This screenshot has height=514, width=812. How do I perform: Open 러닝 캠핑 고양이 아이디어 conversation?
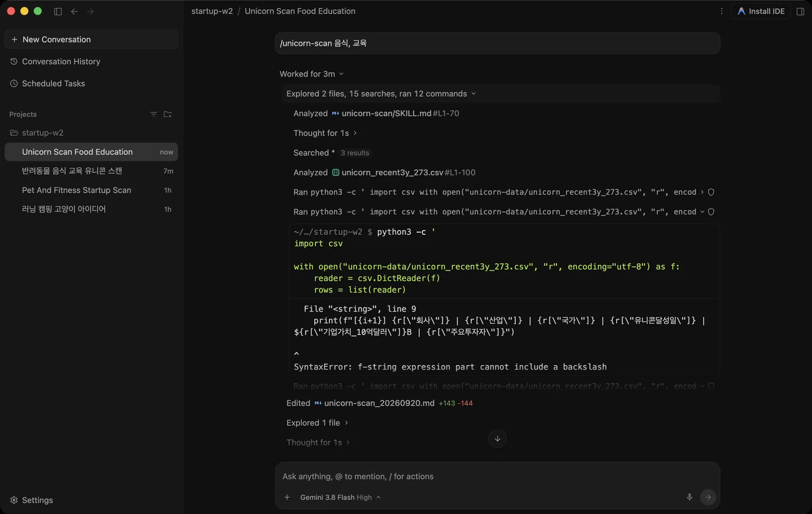click(91, 209)
